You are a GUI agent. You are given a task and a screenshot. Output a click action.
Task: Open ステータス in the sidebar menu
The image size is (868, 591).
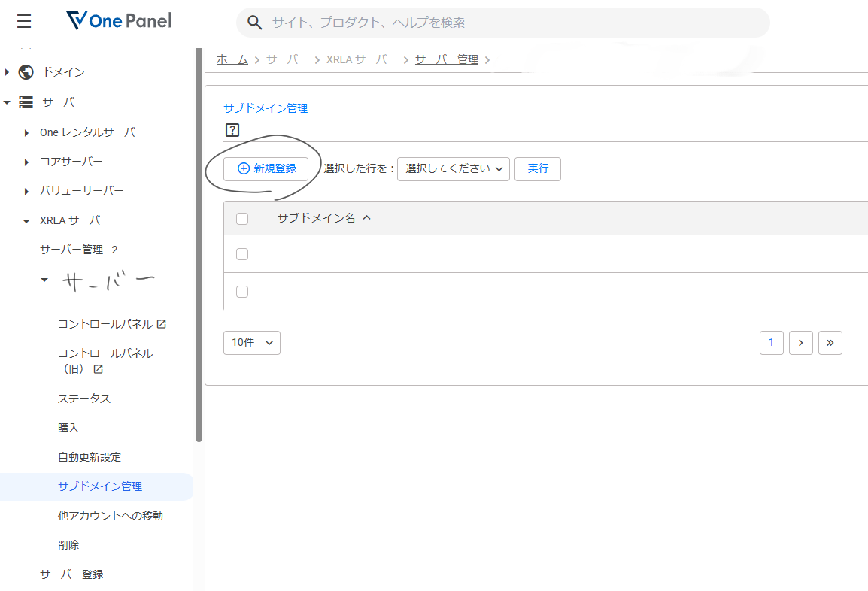click(84, 399)
